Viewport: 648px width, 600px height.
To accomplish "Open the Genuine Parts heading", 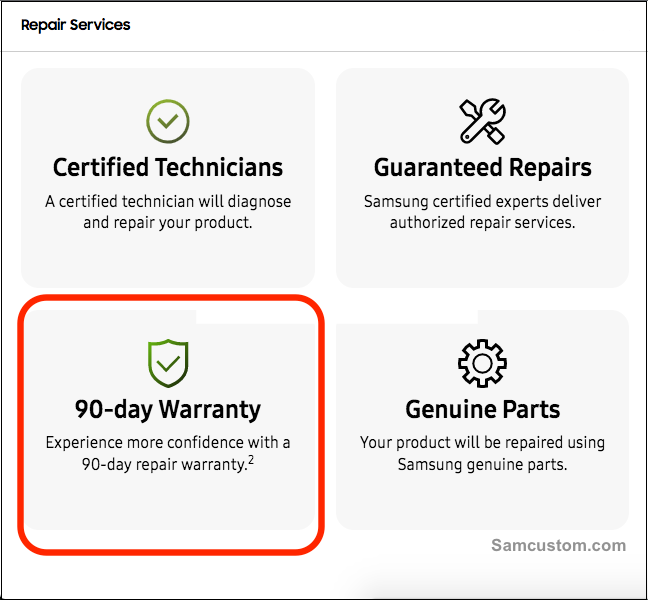I will tap(482, 410).
